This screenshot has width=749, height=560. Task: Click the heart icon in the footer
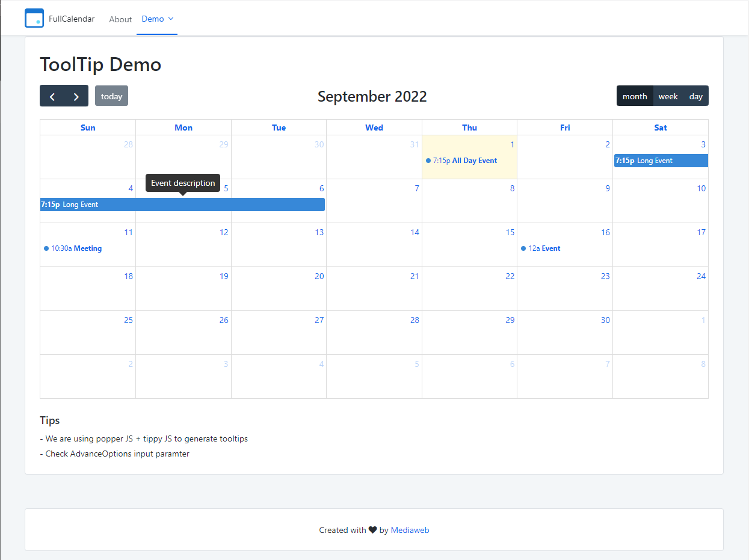(372, 530)
